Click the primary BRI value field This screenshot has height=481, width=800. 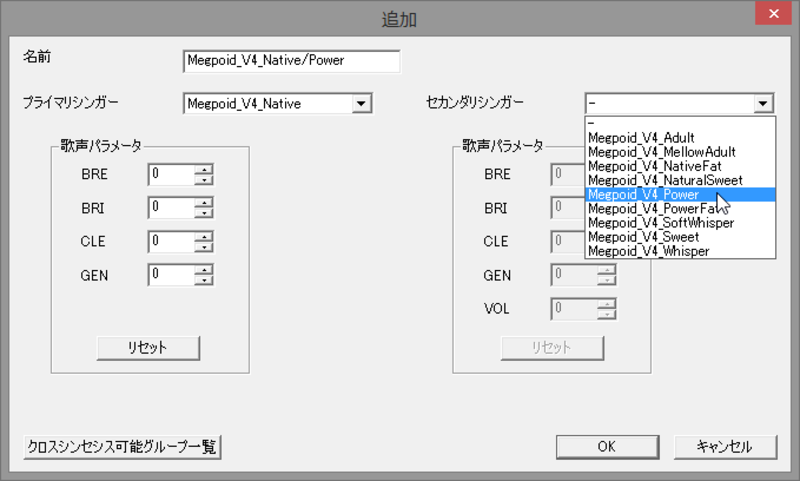(x=171, y=208)
